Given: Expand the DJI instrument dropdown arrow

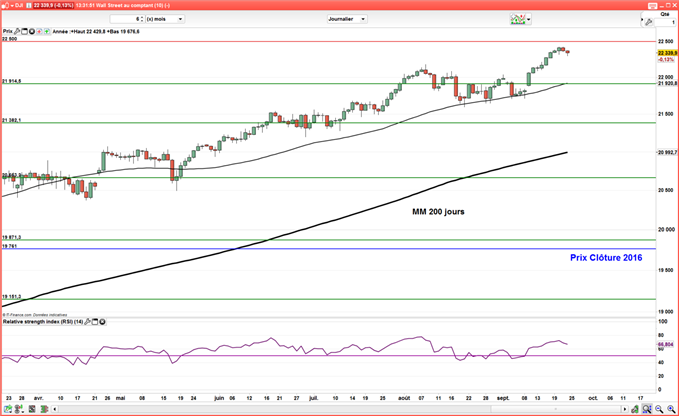Looking at the screenshot, I should pos(12,6).
